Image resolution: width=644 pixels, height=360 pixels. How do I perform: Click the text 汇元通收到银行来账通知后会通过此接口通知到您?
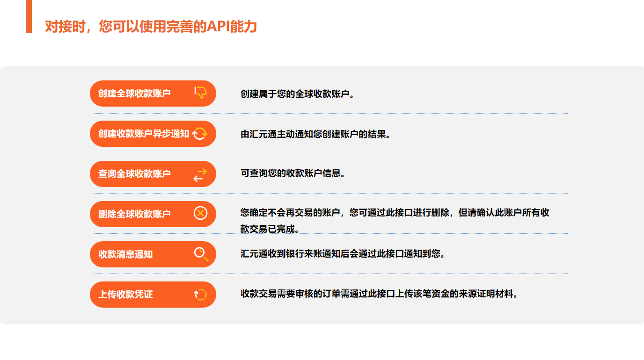pyautogui.click(x=343, y=254)
